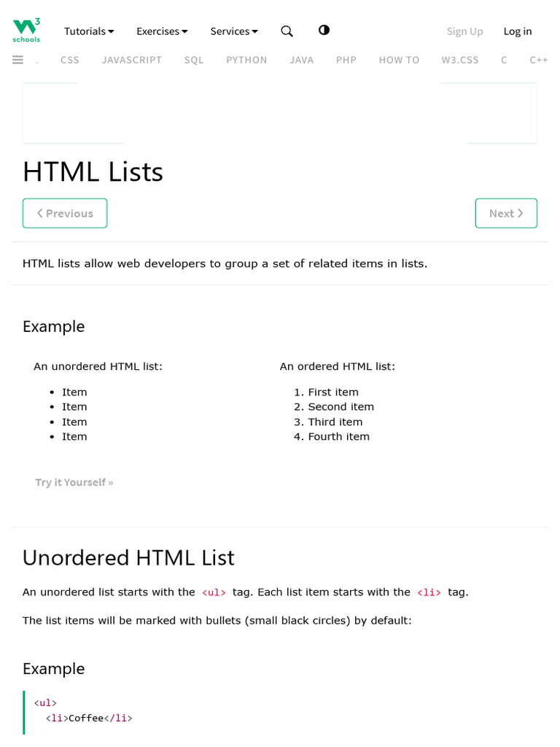Expand the Tutorials dropdown
The height and width of the screenshot is (747, 560).
coord(89,31)
